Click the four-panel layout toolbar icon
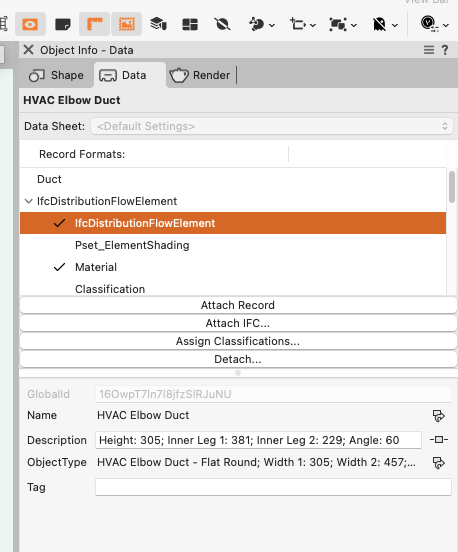The width and height of the screenshot is (458, 552). pos(190,24)
